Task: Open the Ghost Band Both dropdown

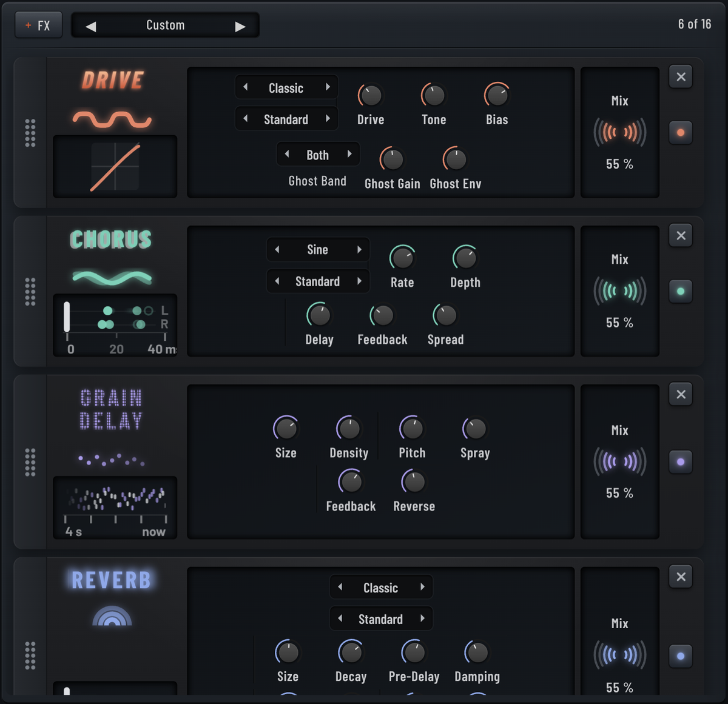Action: coord(318,154)
